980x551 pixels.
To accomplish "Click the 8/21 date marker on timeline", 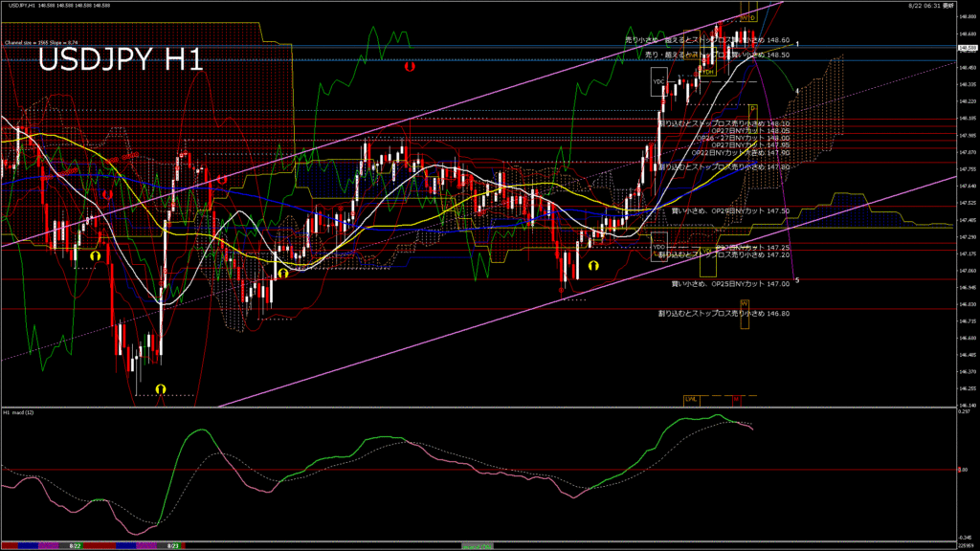I will [173, 545].
